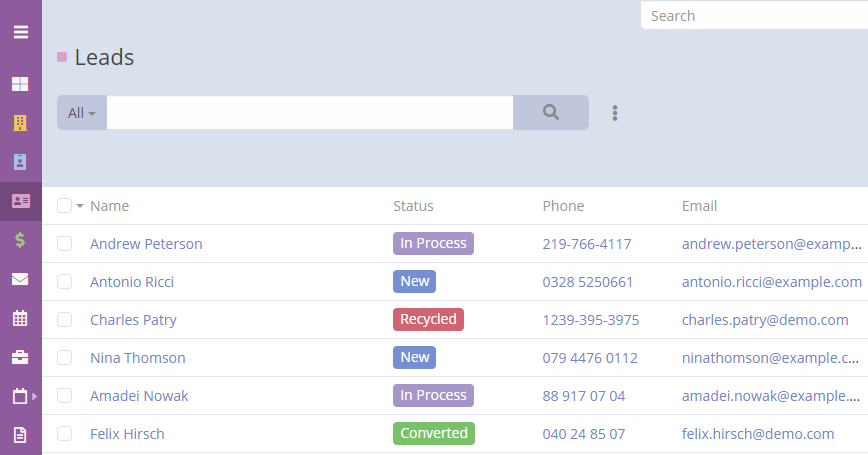Click the Email column header
868x455 pixels.
699,206
